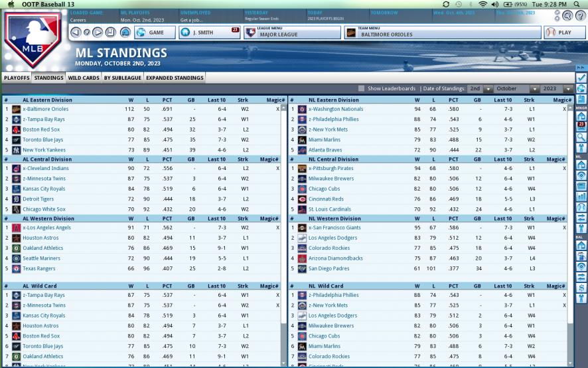
Task: Click the NL Western Division header
Action: click(x=334, y=219)
